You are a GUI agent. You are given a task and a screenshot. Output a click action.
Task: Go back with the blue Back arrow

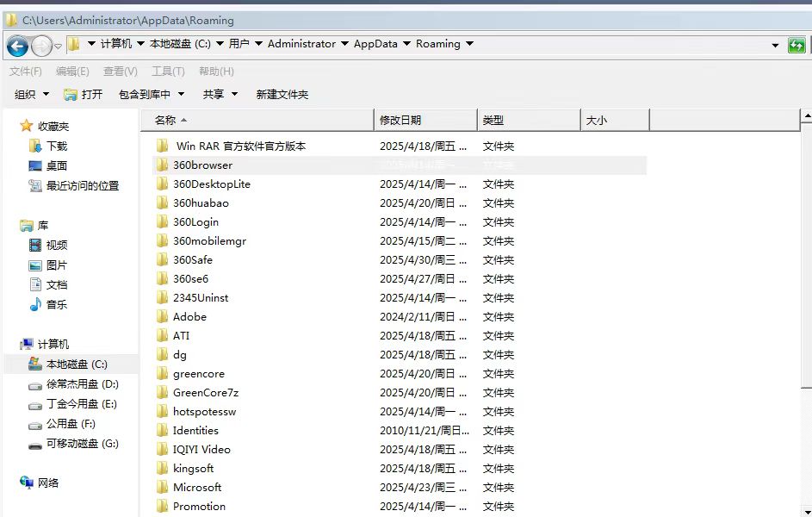[17, 47]
